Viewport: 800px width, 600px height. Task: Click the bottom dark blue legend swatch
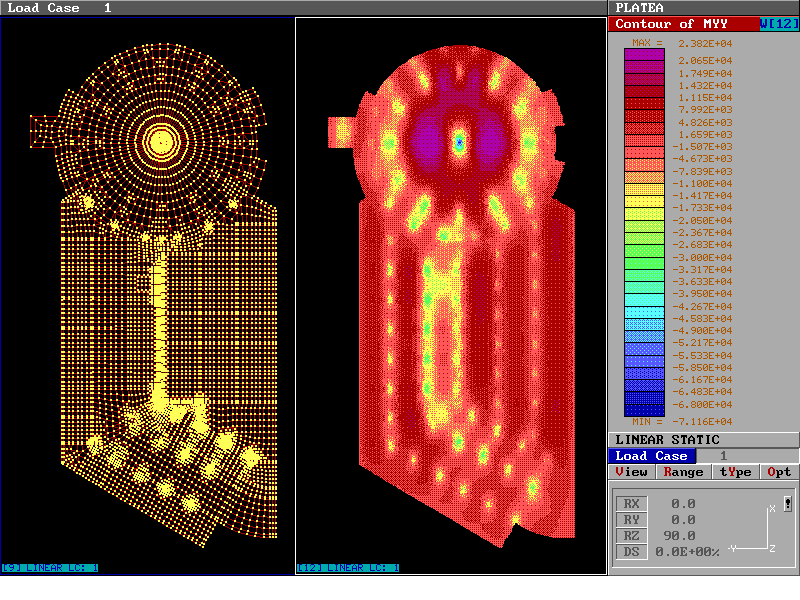(644, 410)
